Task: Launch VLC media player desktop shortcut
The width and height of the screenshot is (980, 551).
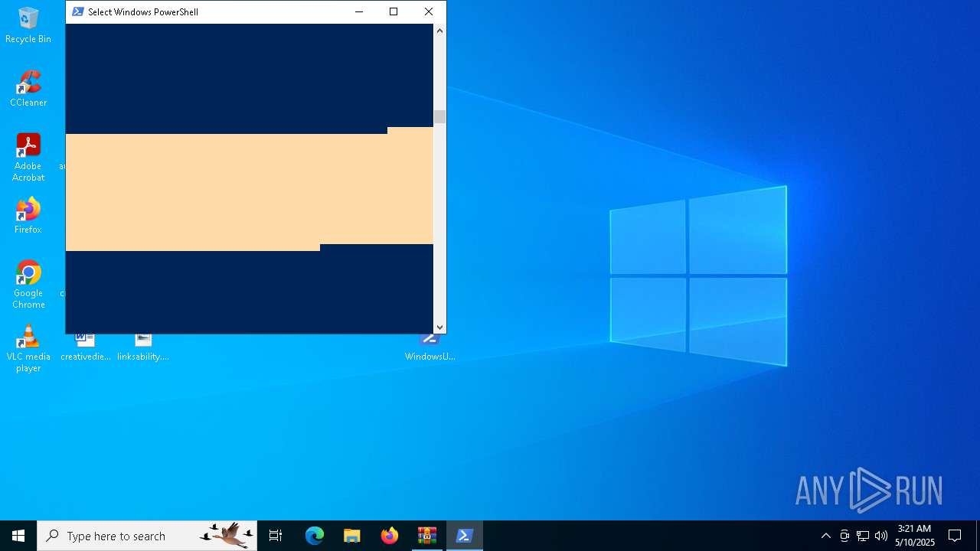Action: 28,348
